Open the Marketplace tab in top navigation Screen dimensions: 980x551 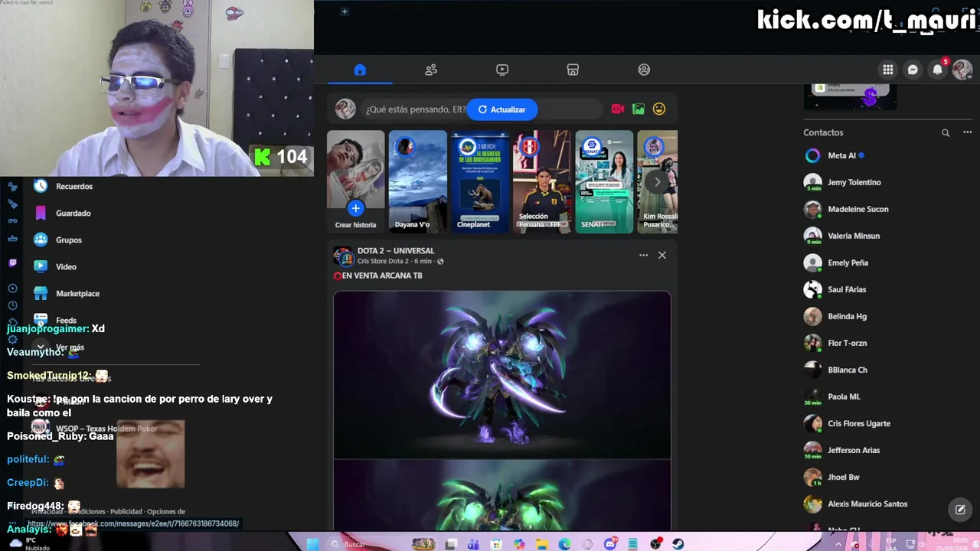[x=573, y=70]
